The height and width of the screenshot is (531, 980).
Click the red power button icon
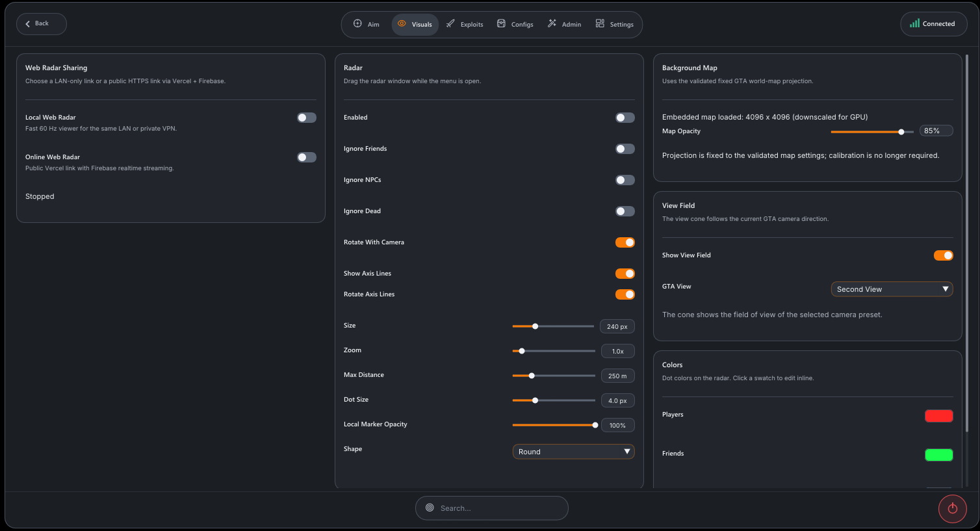point(953,508)
